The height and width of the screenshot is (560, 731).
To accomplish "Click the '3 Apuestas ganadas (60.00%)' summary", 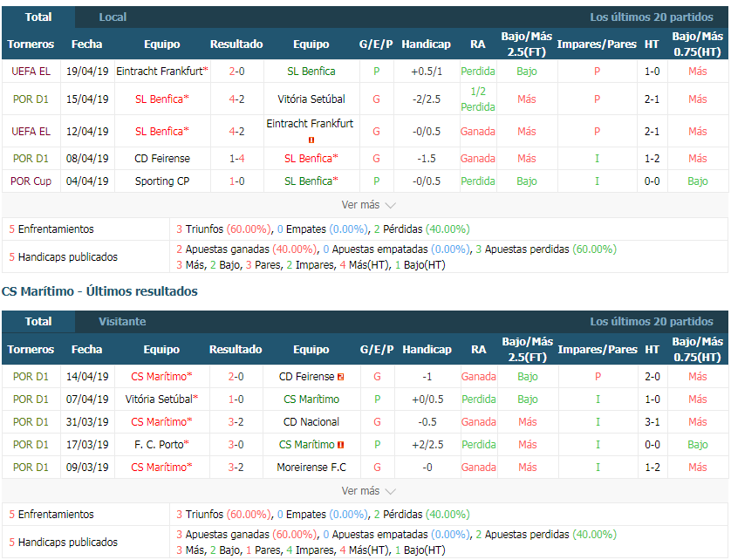I will (x=247, y=535).
